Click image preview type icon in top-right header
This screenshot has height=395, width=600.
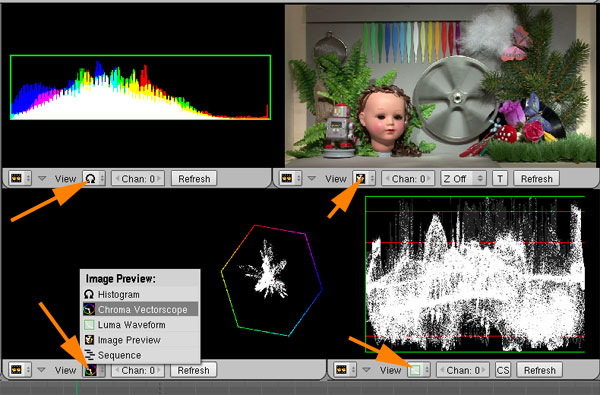(x=360, y=178)
